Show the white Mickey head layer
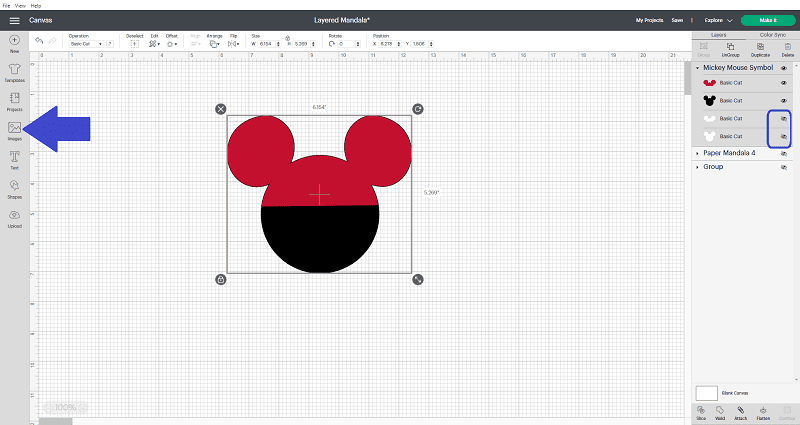 pyautogui.click(x=784, y=136)
